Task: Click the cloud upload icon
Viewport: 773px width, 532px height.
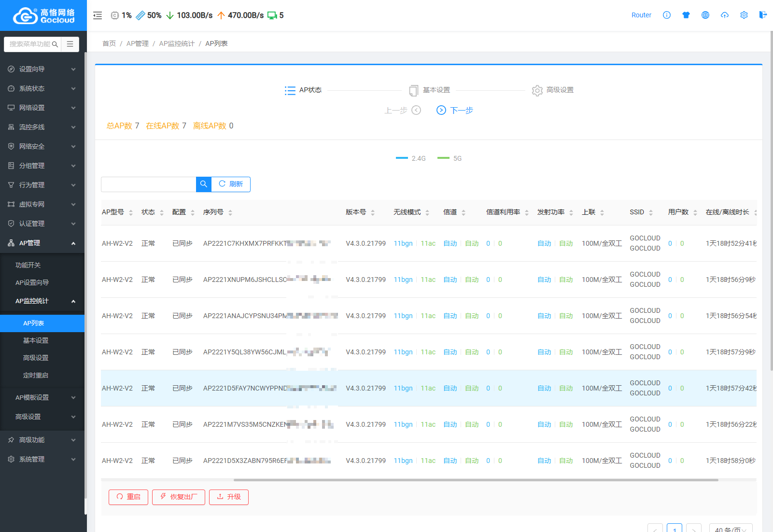Action: coord(725,15)
